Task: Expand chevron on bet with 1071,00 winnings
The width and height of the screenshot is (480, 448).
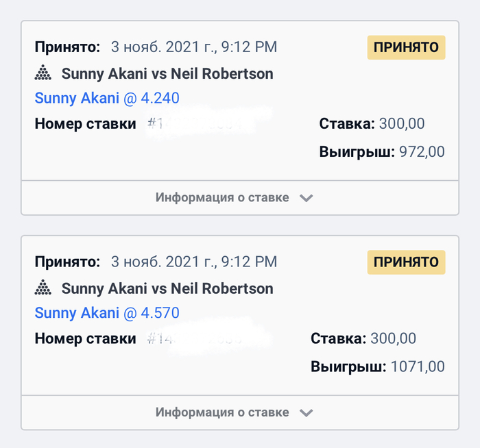Action: coord(307,413)
